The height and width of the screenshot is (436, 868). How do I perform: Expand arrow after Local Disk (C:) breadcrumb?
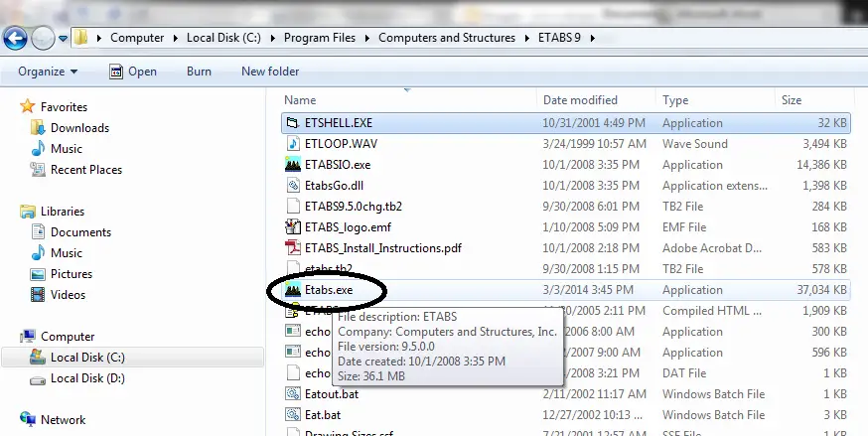(273, 38)
